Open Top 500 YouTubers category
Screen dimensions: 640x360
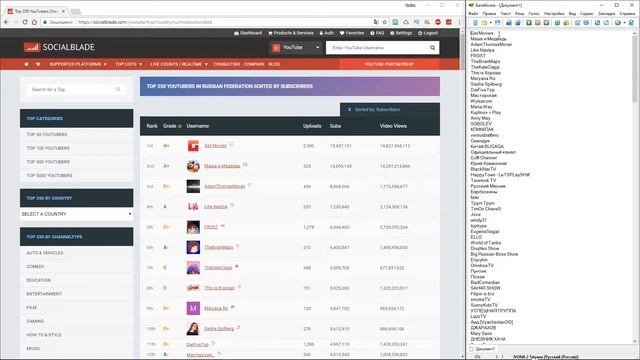(x=48, y=162)
